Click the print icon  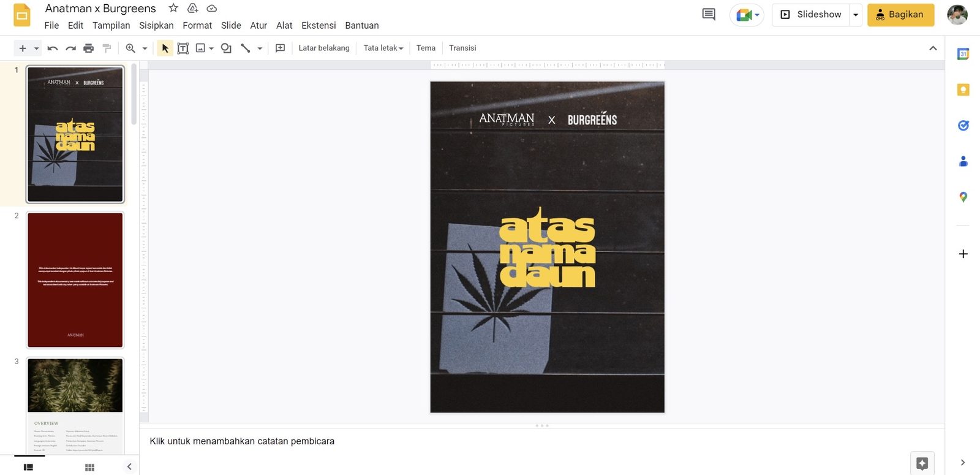pos(89,48)
